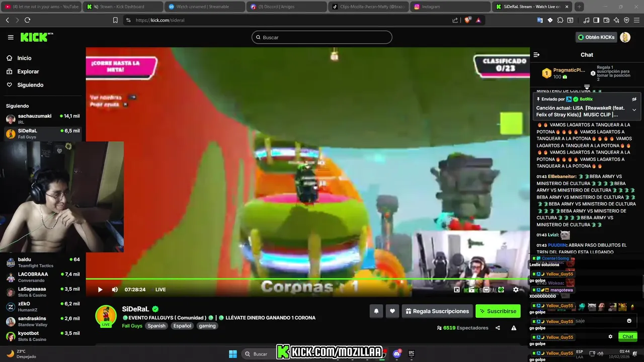Viewport: 644px width, 362px height.
Task: Toggle mini player mode
Action: (x=457, y=290)
